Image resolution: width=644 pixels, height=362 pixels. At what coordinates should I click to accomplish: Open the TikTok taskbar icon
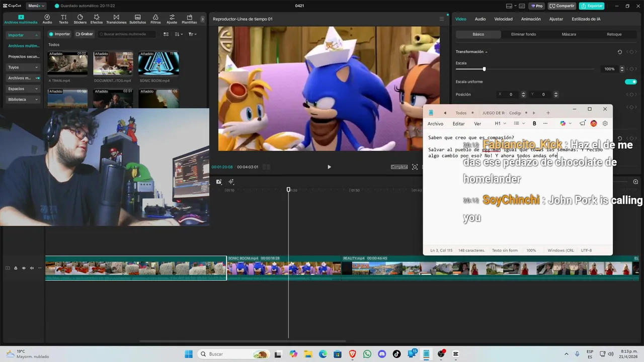pyautogui.click(x=396, y=354)
